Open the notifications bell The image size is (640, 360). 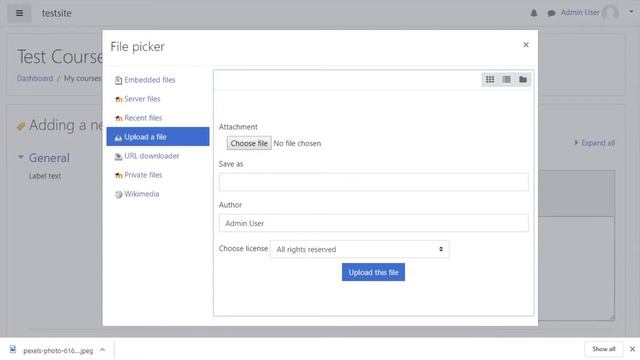pyautogui.click(x=534, y=13)
